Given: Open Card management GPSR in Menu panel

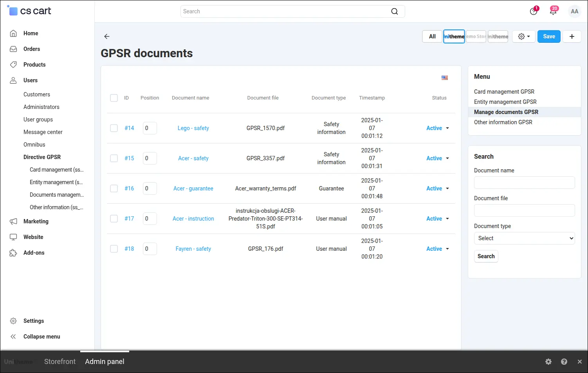Looking at the screenshot, I should tap(504, 92).
